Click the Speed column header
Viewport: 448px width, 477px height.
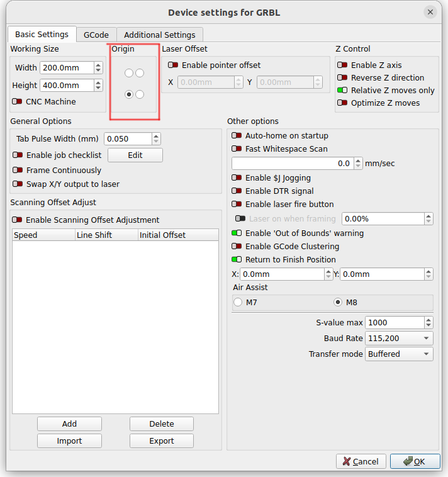coord(44,235)
